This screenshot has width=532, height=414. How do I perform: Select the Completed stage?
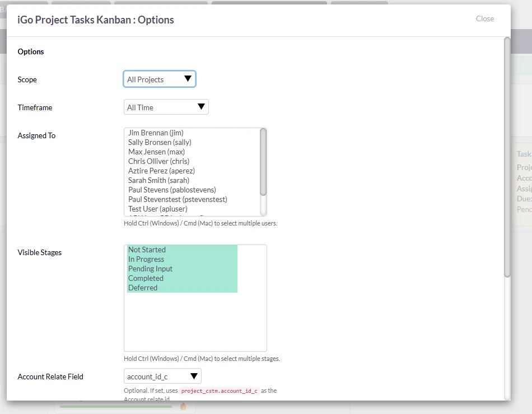pos(146,279)
